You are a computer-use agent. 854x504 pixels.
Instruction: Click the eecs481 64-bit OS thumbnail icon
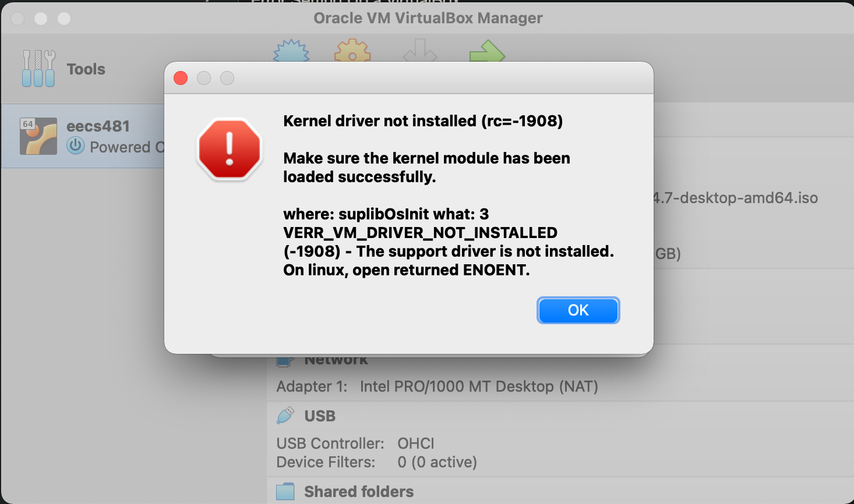tap(38, 136)
